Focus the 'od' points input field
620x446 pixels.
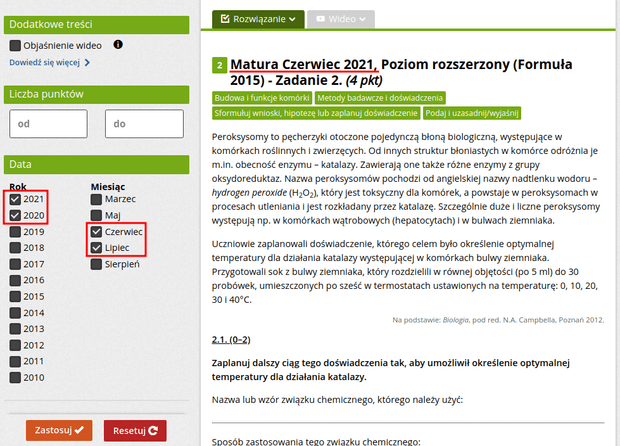(x=48, y=124)
